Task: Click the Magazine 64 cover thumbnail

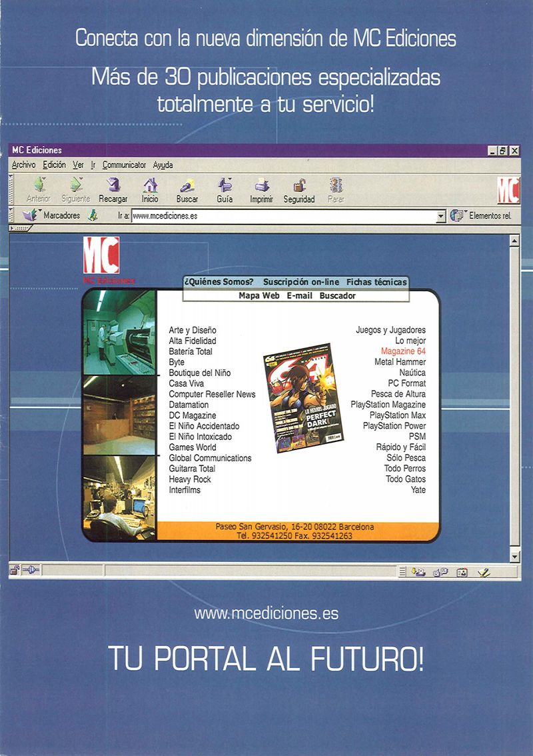Action: [303, 398]
